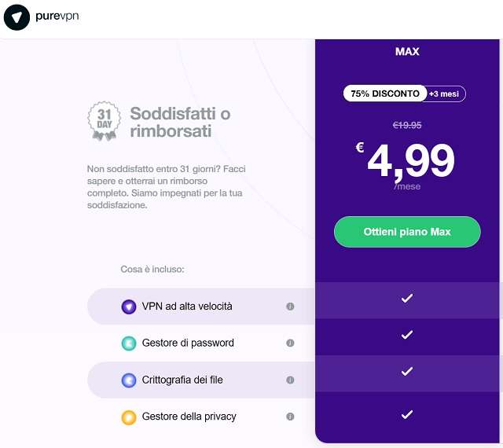Click the high-speed VPN shield icon
The width and height of the screenshot is (503, 448).
[x=129, y=307]
